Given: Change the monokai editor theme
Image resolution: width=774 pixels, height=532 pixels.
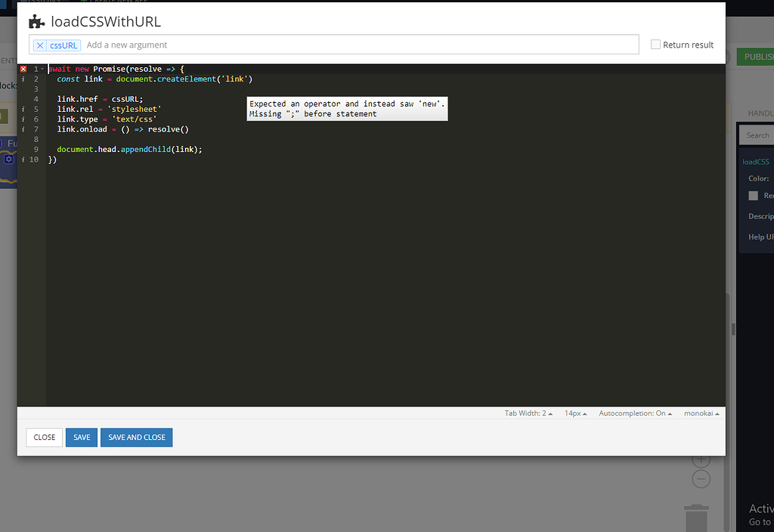Looking at the screenshot, I should 700,413.
